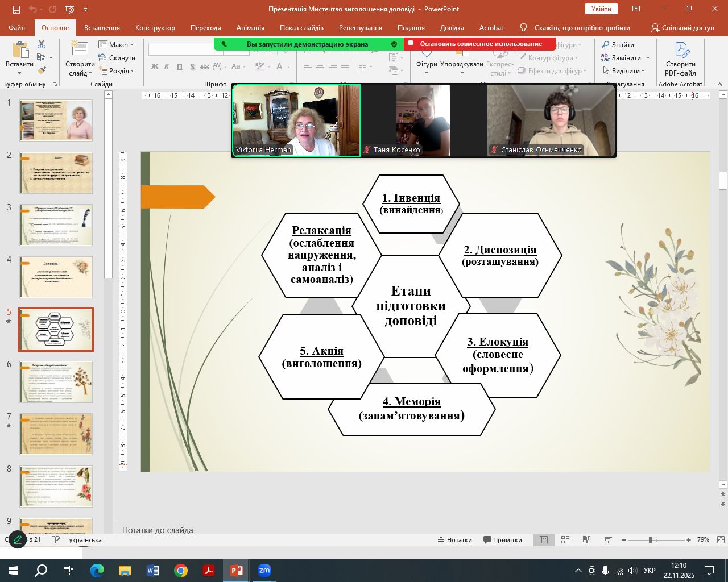Viewport: 728px width, 582px height.
Task: Open Zoom app in the taskbar
Action: pos(264,571)
